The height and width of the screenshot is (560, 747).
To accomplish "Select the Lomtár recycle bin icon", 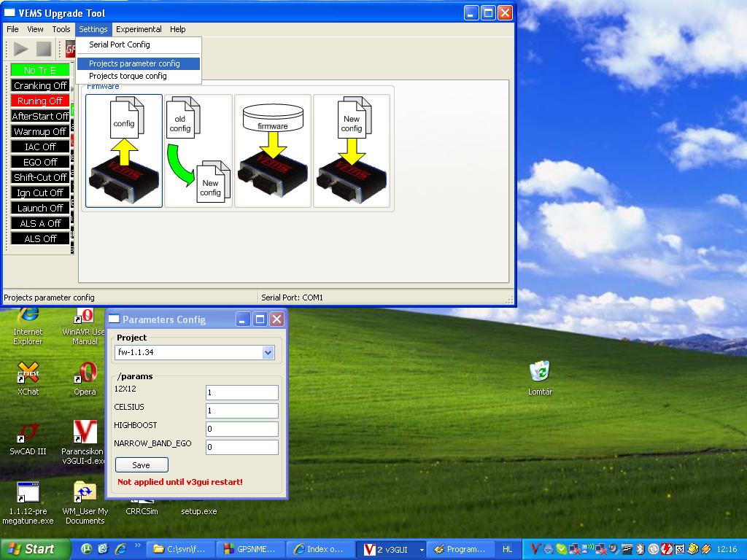I will pos(541,378).
